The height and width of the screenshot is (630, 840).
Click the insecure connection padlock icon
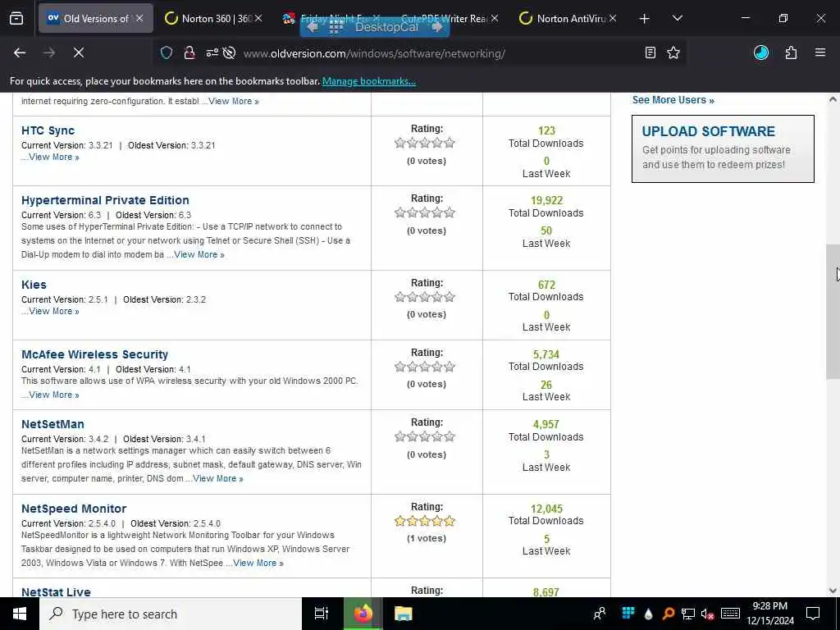pyautogui.click(x=189, y=52)
